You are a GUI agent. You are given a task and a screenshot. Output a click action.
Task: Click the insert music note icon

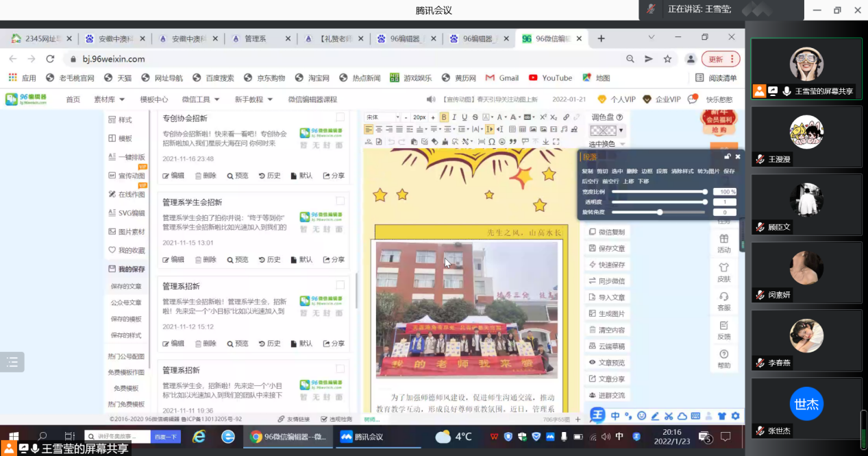point(565,130)
